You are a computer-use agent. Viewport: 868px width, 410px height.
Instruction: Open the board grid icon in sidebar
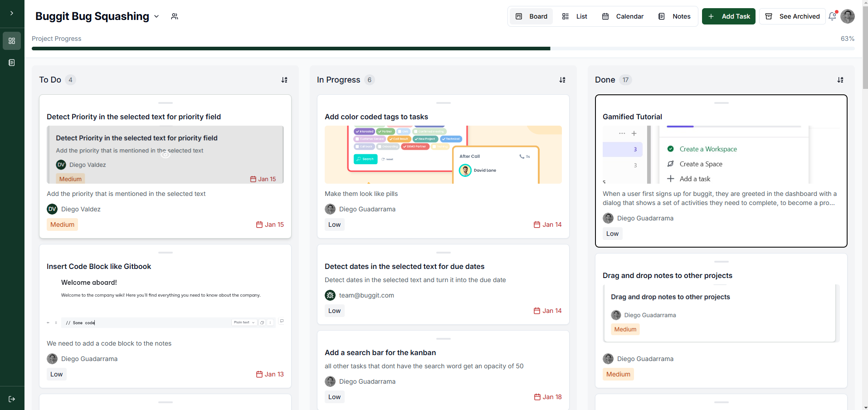12,41
